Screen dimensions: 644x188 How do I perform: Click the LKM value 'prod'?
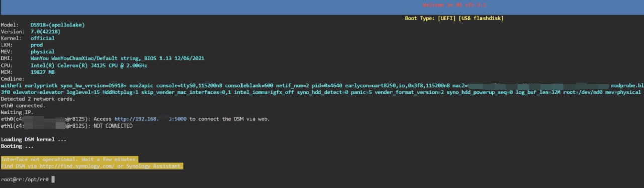pyautogui.click(x=36, y=45)
